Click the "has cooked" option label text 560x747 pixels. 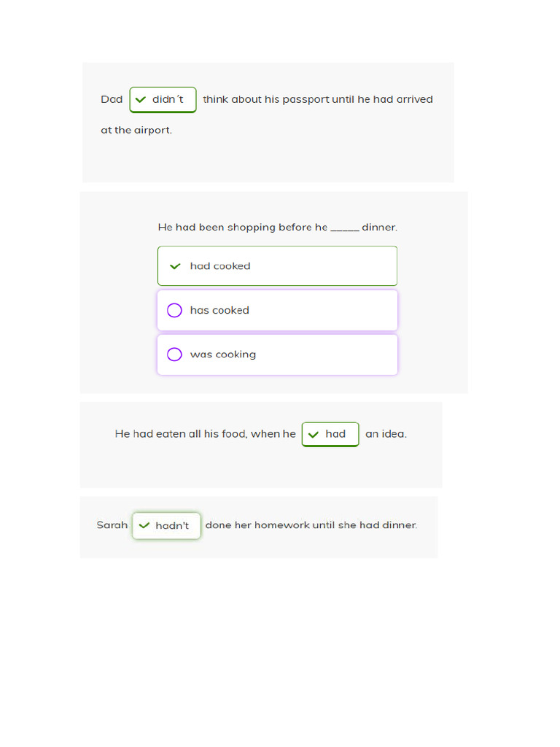(219, 311)
